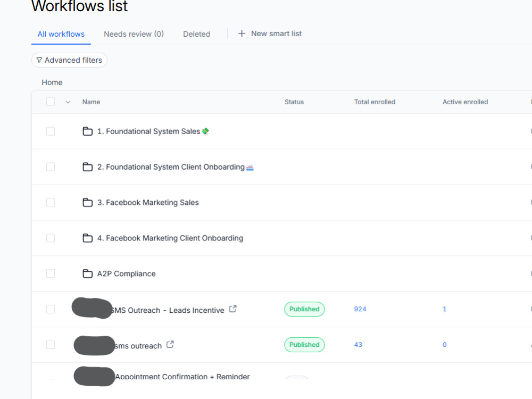
Task: Open the sms outreach external link icon
Action: [170, 344]
